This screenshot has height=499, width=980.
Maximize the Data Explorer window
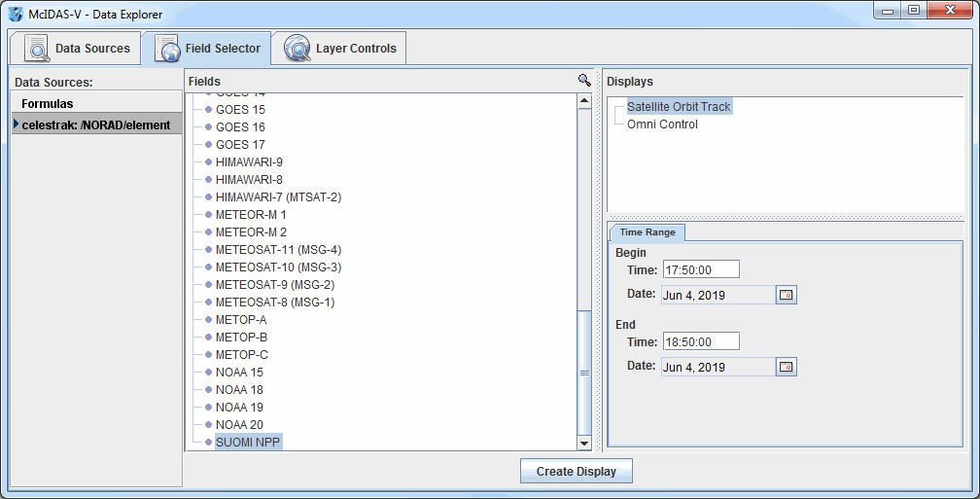point(914,10)
